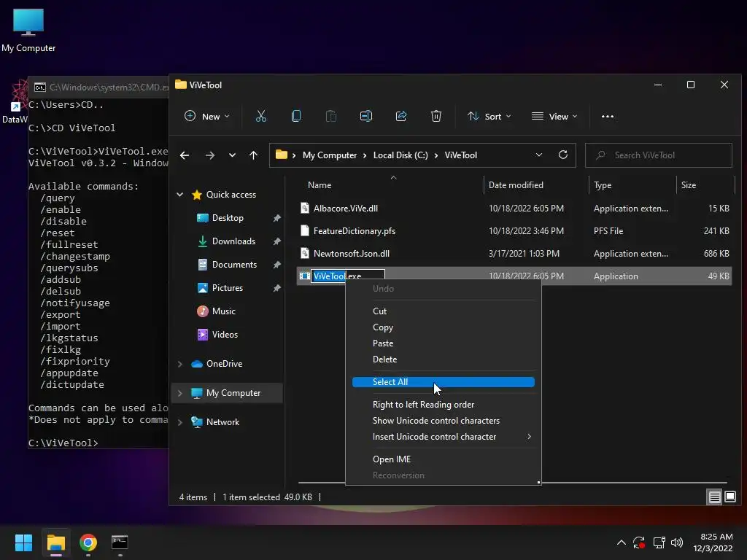This screenshot has height=560, width=747.
Task: Open the New dropdown menu
Action: [x=206, y=116]
